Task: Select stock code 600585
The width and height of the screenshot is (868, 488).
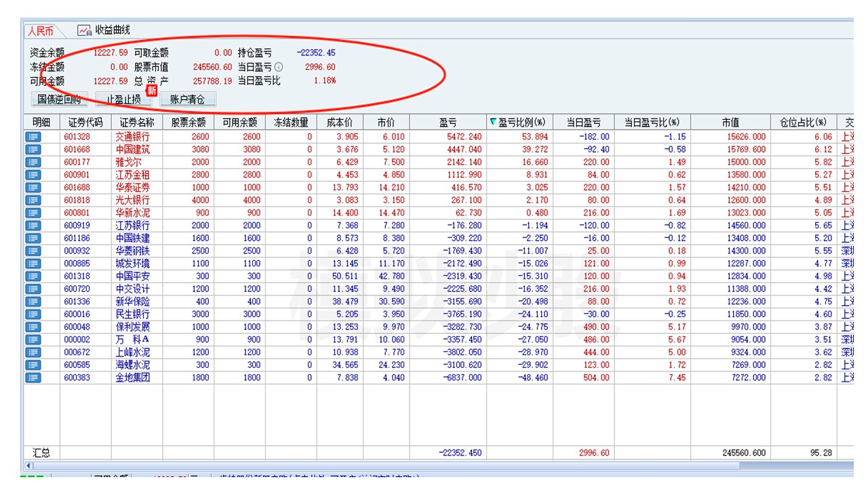Action: point(77,365)
